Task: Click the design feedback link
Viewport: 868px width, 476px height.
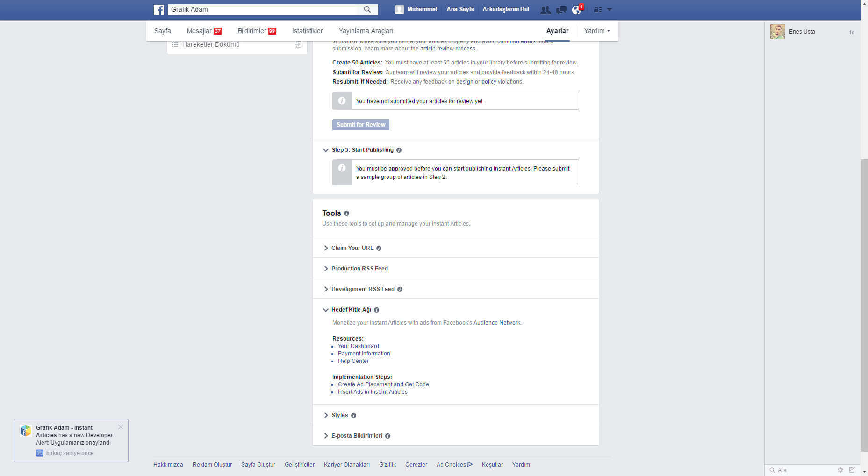Action: 465,82
